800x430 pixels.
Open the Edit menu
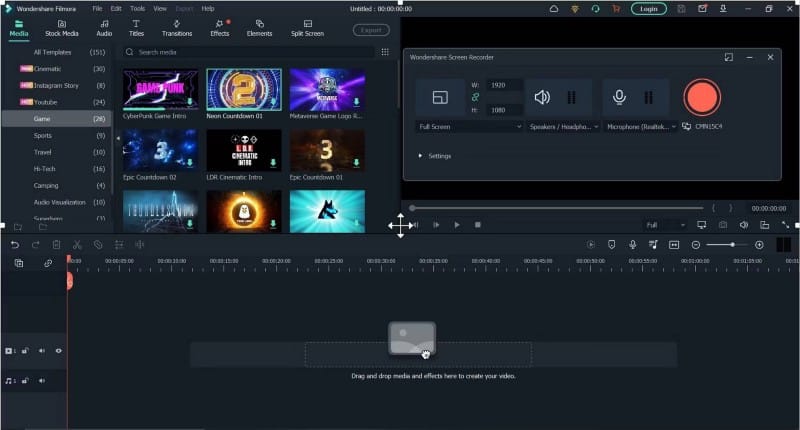point(116,9)
